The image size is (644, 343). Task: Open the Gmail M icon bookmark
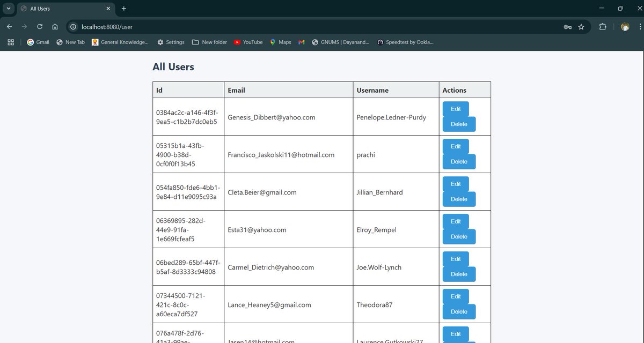302,42
